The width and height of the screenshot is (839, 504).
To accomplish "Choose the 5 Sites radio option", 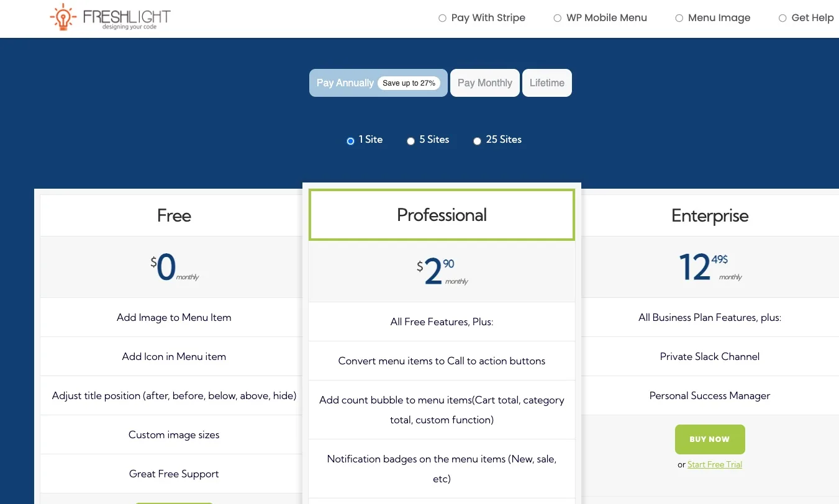I will point(410,141).
